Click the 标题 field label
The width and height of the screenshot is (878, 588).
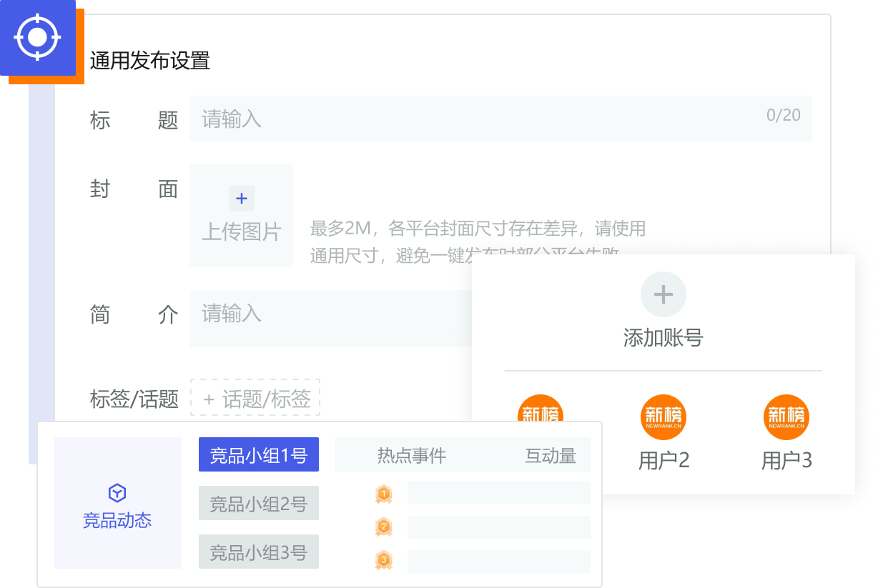tap(134, 120)
